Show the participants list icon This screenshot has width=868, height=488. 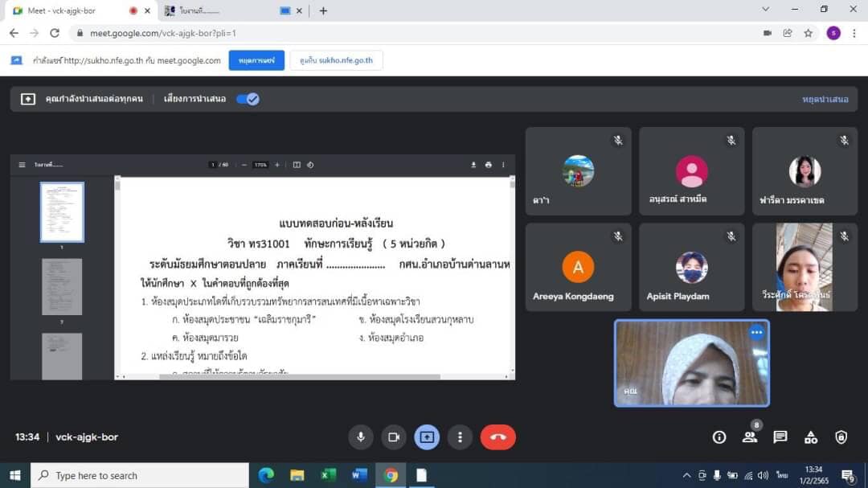pyautogui.click(x=749, y=437)
